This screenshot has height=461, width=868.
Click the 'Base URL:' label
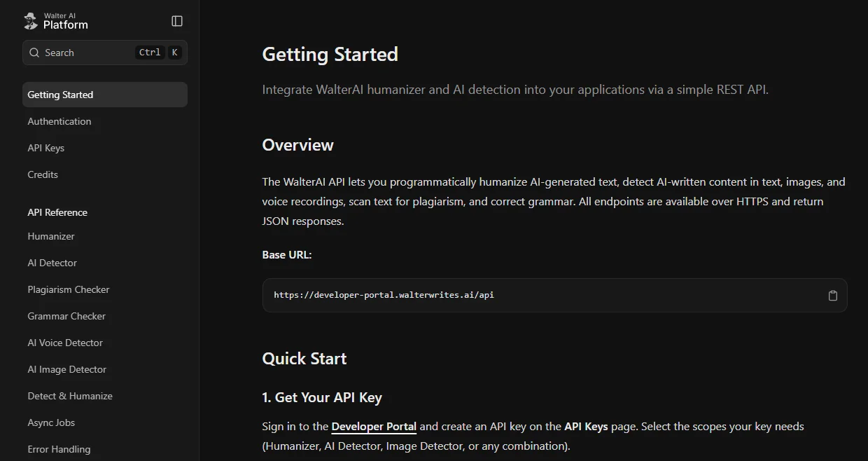[287, 255]
